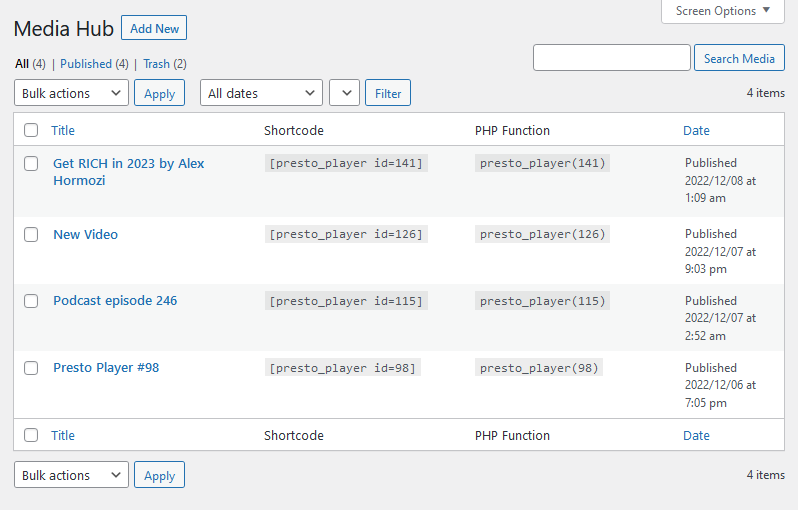Check the box for New Video row
Screen dimensions: 798x510
31,235
